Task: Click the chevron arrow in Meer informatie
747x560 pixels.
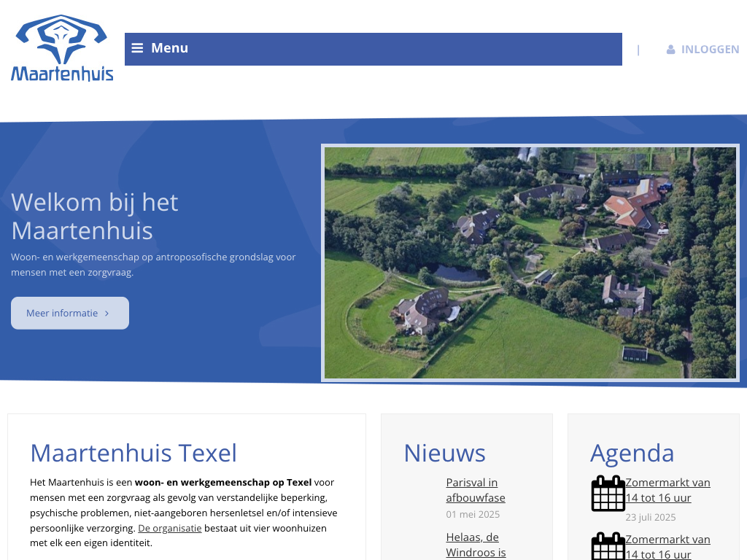Action: tap(107, 314)
